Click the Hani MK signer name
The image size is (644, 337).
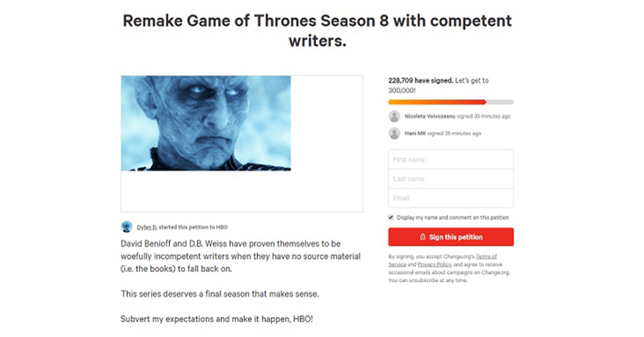(414, 133)
